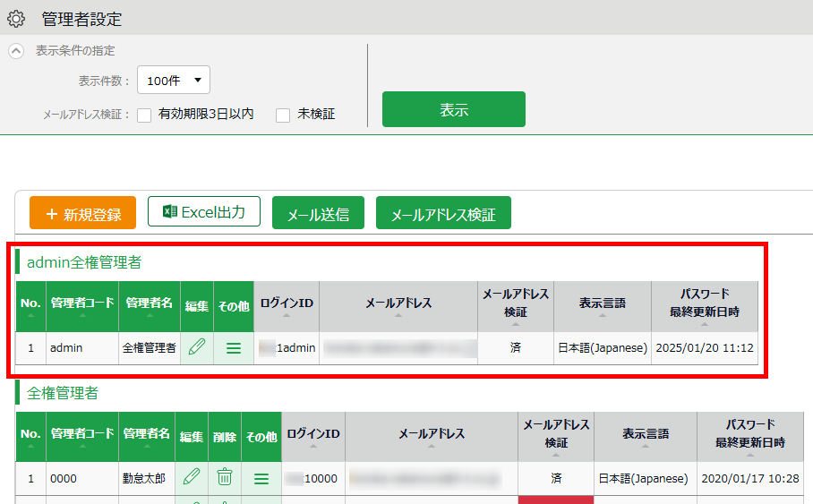The width and height of the screenshot is (813, 504).
Task: Check the 未検証 checkbox
Action: (283, 115)
